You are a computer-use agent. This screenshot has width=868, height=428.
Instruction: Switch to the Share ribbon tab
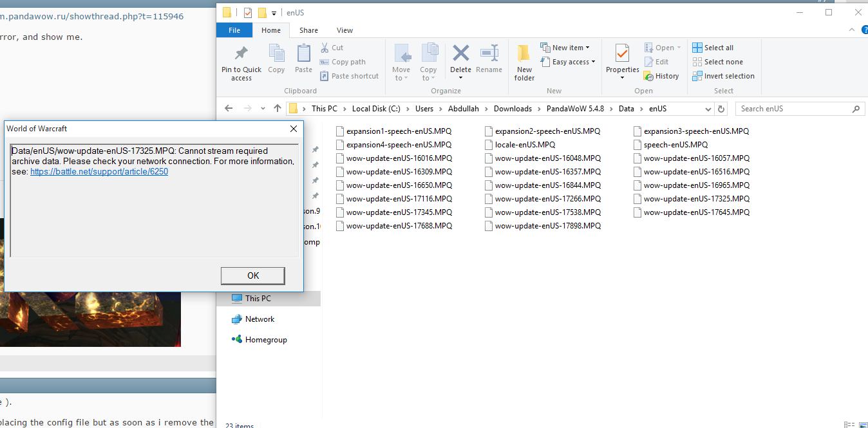click(x=308, y=30)
